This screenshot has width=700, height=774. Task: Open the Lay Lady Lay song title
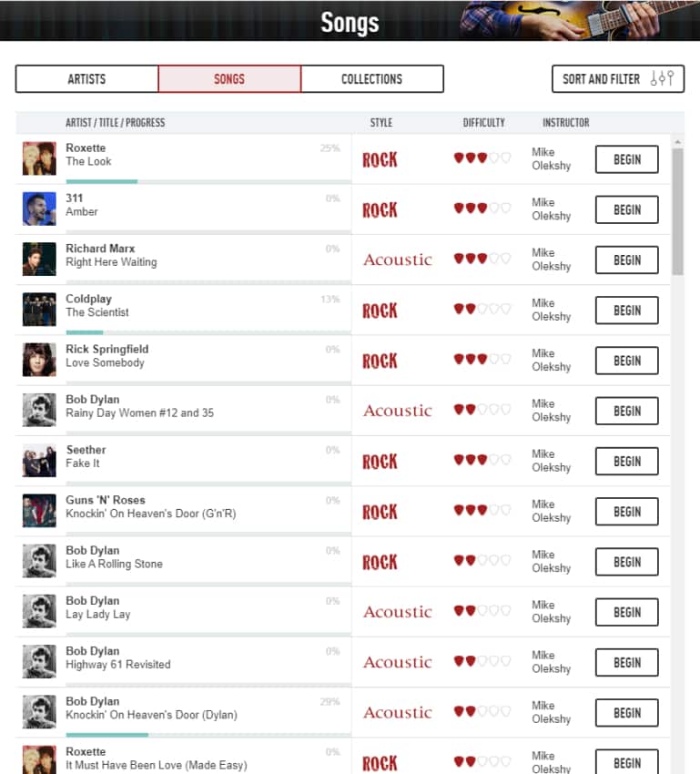click(98, 615)
